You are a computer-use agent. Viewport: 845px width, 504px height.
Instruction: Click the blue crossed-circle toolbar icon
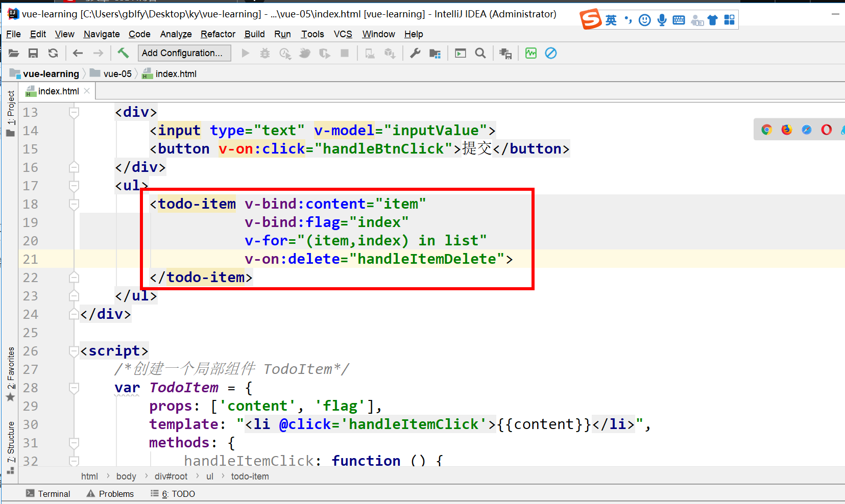(x=551, y=53)
